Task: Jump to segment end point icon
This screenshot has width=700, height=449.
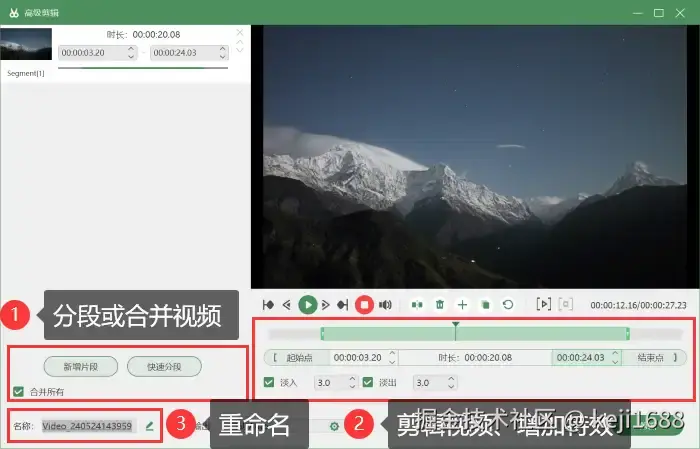Action: point(343,305)
